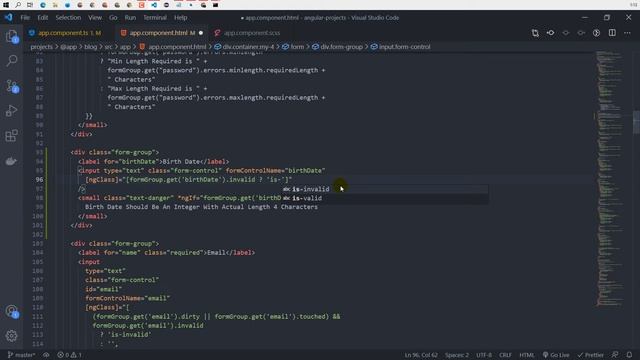Split the editor to the right
Screen dimensions: 640x360
612,33
